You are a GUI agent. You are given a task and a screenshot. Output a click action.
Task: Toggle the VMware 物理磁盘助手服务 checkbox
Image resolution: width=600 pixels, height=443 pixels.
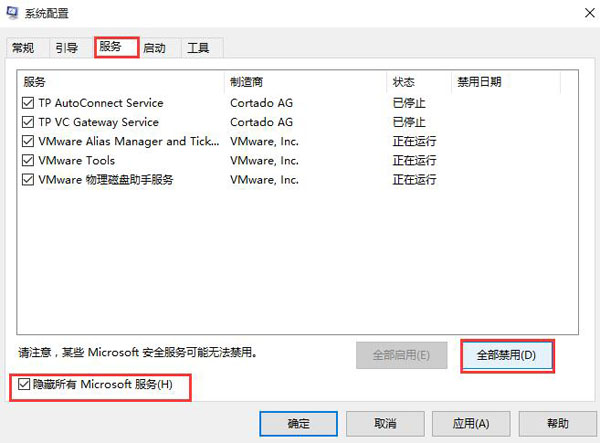point(28,180)
